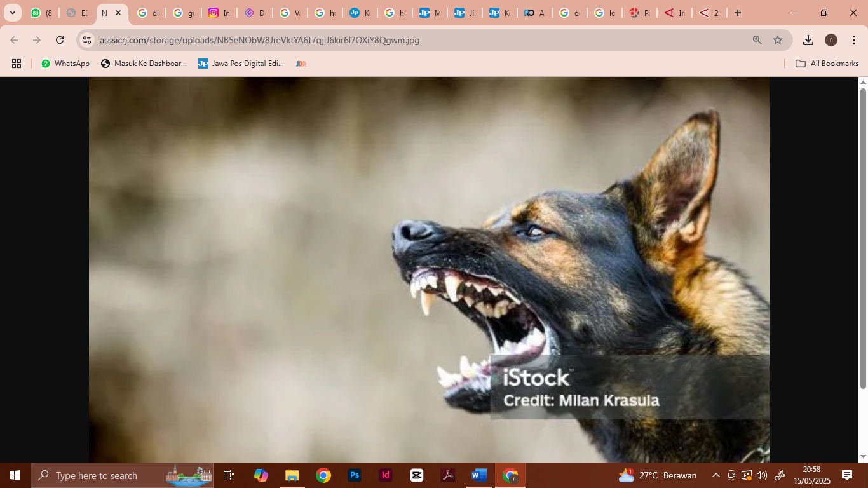
Task: Open the weather widget 27°C Berawan
Action: (x=657, y=475)
